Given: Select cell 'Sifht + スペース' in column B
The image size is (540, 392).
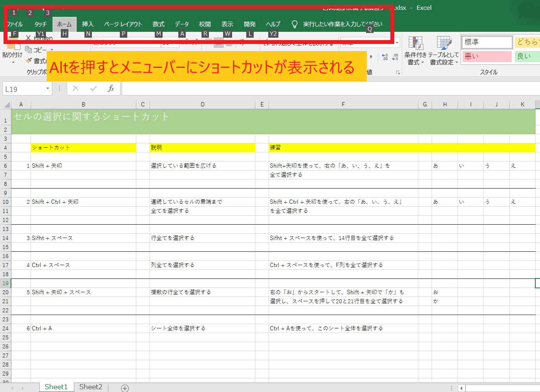Looking at the screenshot, I should 83,238.
